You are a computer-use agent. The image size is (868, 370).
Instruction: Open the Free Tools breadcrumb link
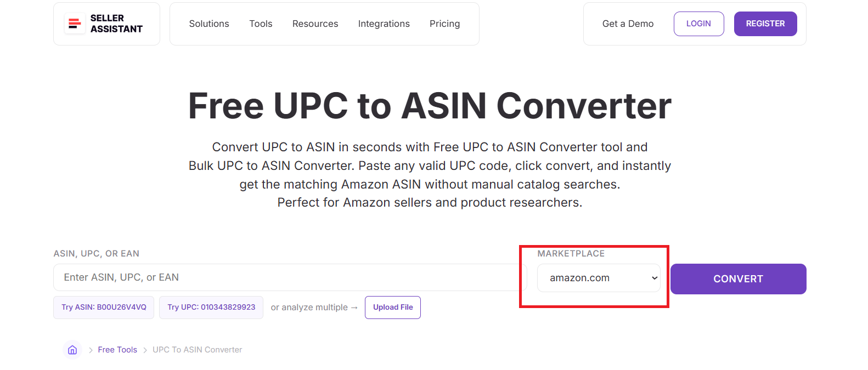pyautogui.click(x=117, y=349)
